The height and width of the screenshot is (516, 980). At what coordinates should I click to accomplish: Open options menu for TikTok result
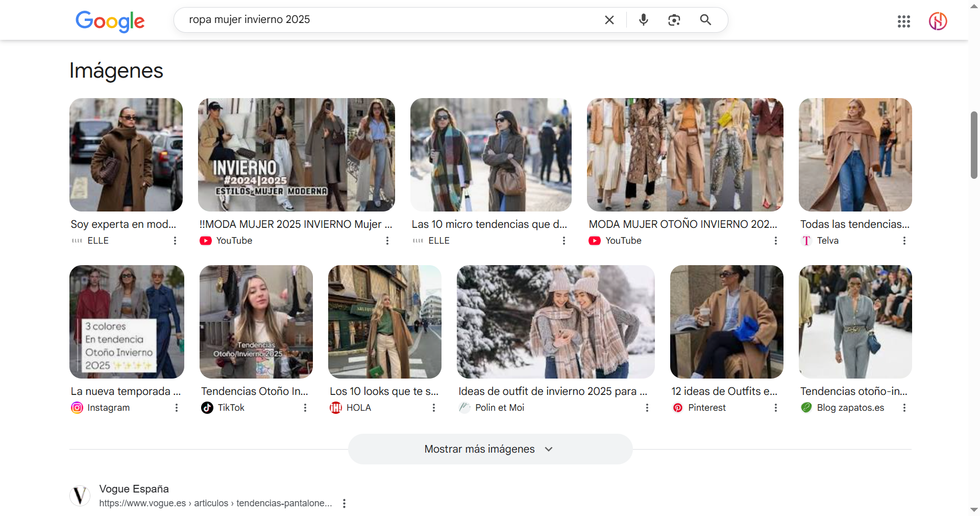[x=305, y=408]
